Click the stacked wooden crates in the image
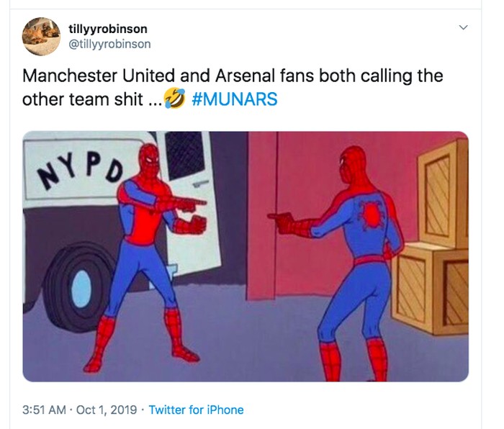 436,245
